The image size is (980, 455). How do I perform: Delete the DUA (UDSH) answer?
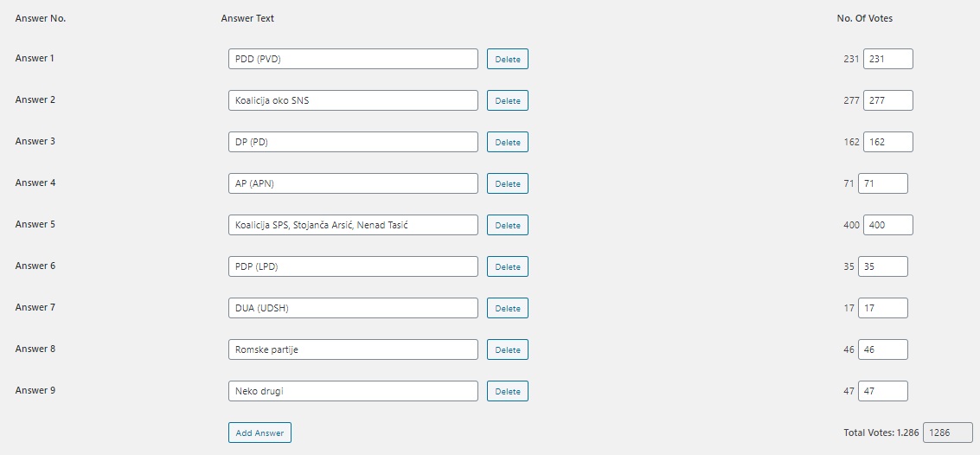[507, 308]
